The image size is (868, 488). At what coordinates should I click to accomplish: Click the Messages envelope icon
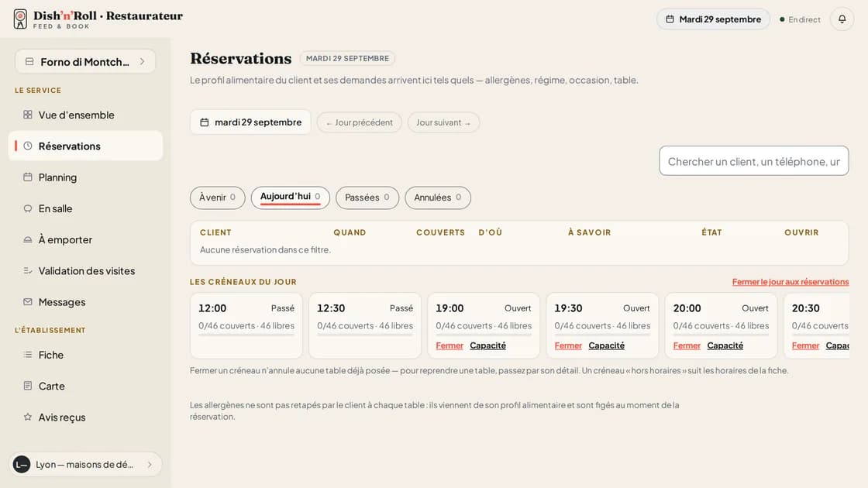pyautogui.click(x=28, y=302)
